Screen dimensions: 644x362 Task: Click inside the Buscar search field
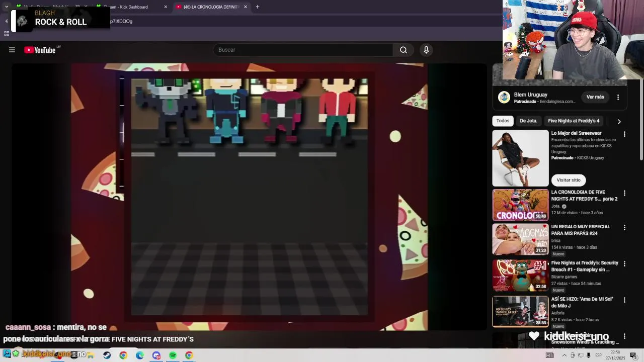pyautogui.click(x=303, y=50)
